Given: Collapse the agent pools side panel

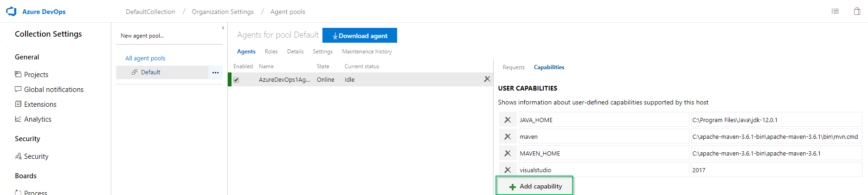Looking at the screenshot, I should coord(223,28).
